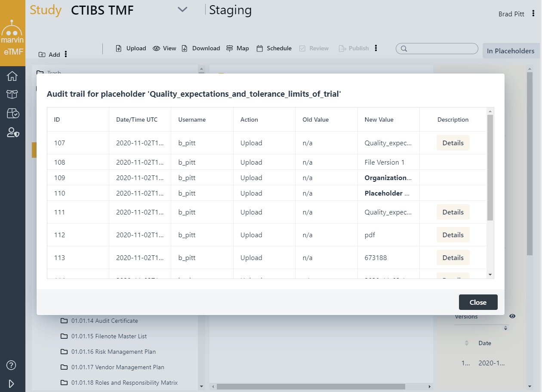This screenshot has width=542, height=392.
Task: Expand the study selector chevron
Action: pyautogui.click(x=182, y=10)
